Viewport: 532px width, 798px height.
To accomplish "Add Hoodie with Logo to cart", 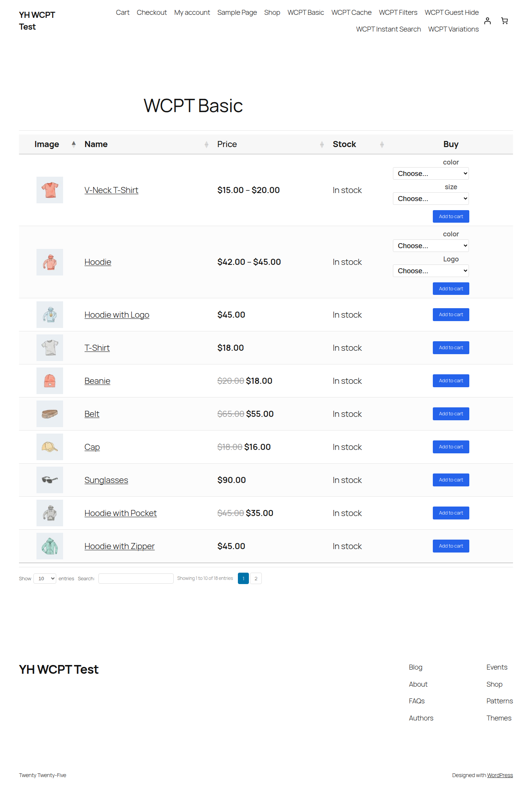I will 451,315.
